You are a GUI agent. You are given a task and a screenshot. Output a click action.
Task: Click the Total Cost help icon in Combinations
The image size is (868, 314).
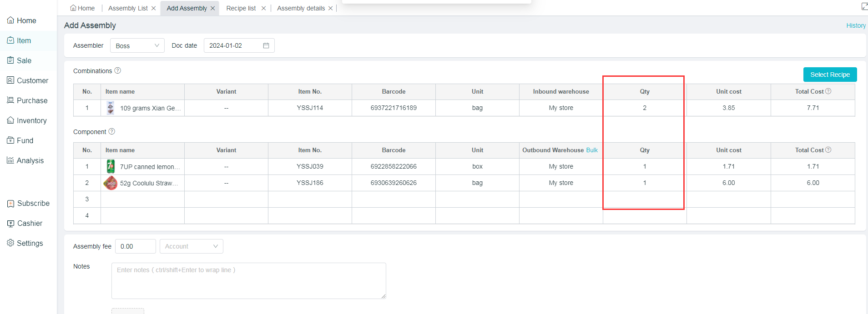(828, 91)
